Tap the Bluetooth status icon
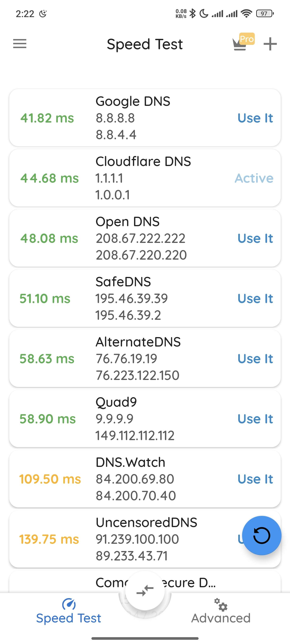This screenshot has width=290, height=644. tap(192, 13)
